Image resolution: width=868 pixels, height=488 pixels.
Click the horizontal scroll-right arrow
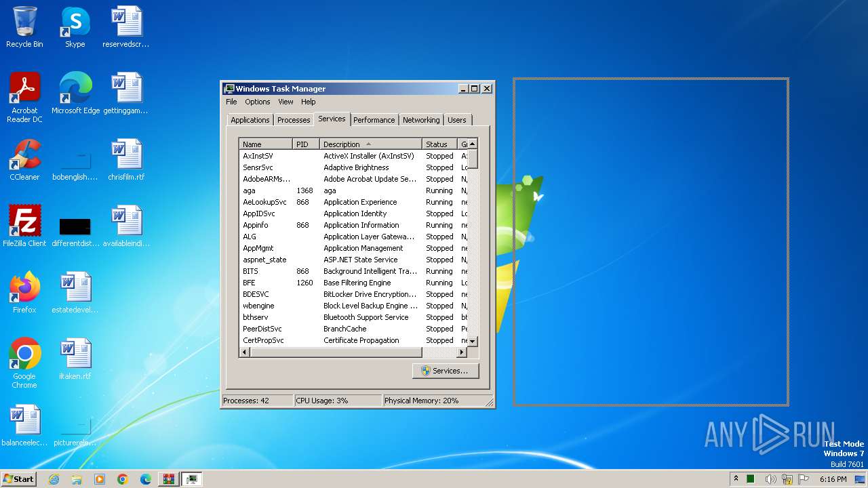462,352
